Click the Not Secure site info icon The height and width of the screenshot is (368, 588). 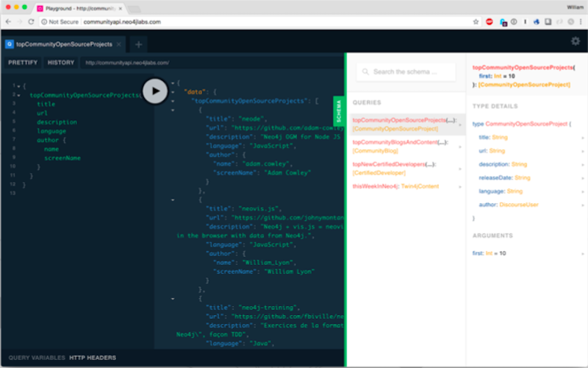click(44, 22)
